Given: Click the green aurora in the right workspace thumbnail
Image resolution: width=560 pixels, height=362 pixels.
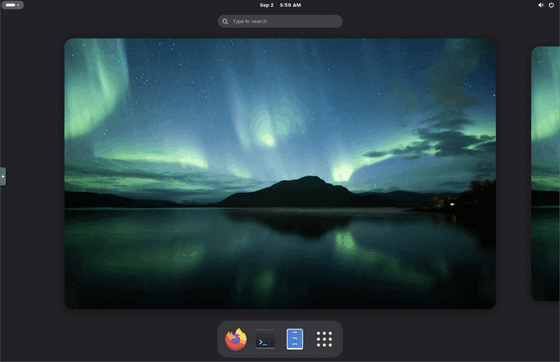Looking at the screenshot, I should coord(545,107).
